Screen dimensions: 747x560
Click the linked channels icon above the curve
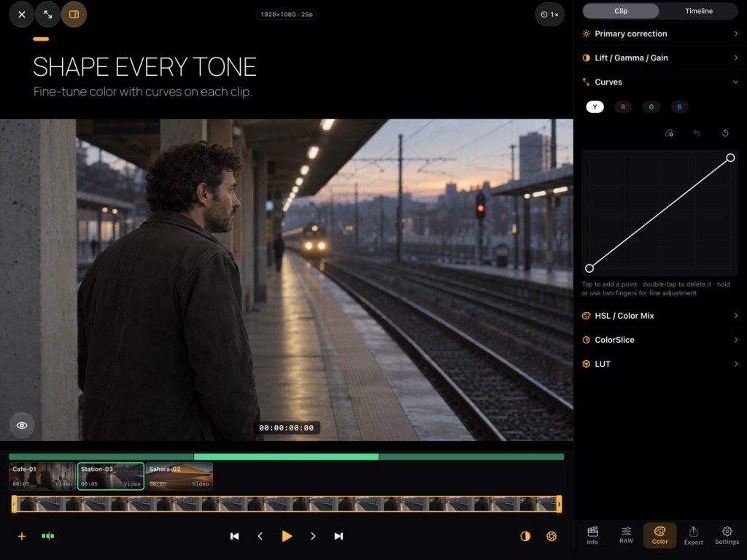point(669,133)
